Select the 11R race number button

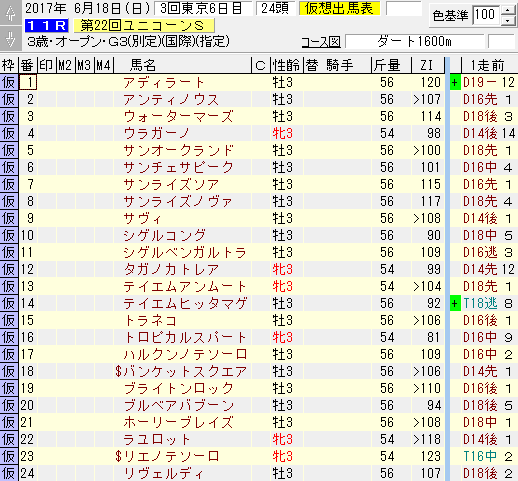click(47, 25)
